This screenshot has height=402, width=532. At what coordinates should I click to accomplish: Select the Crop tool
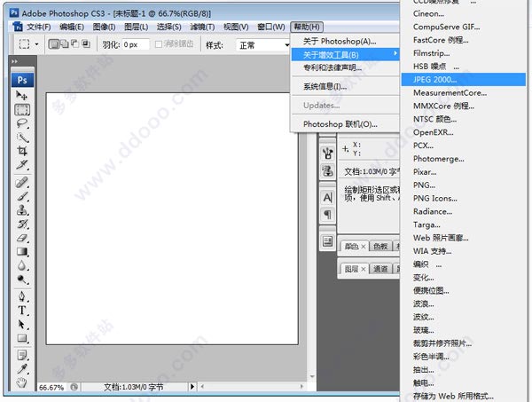coord(22,151)
